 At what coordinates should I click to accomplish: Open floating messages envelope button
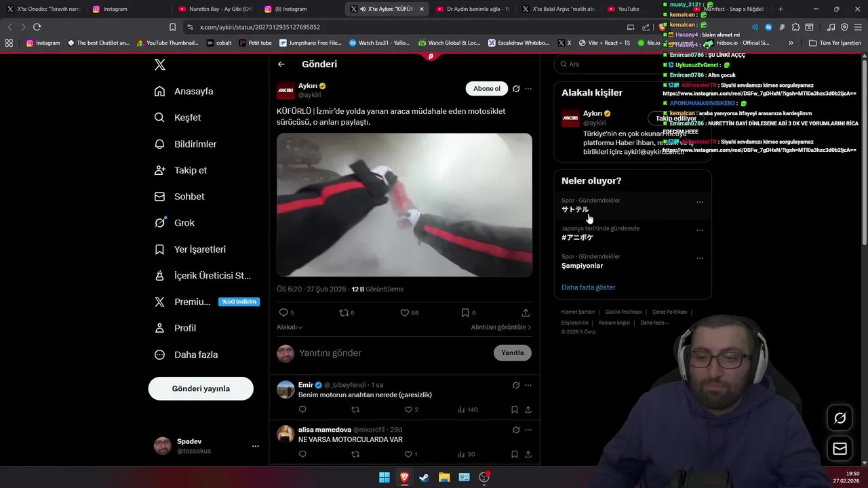pos(840,449)
